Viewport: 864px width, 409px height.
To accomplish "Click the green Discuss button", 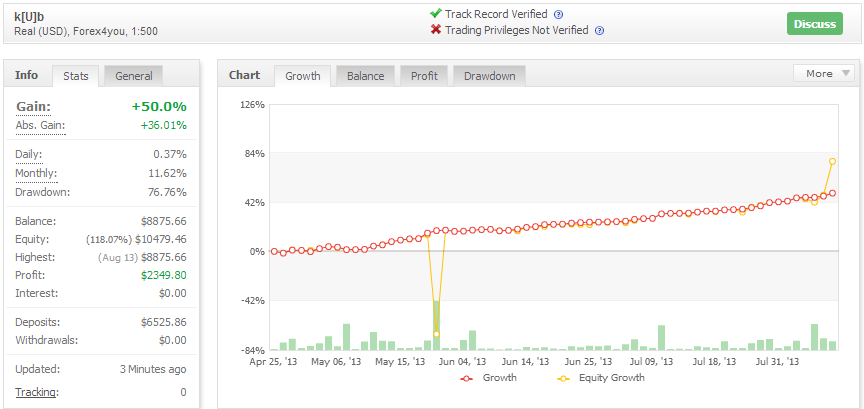I will tap(814, 24).
